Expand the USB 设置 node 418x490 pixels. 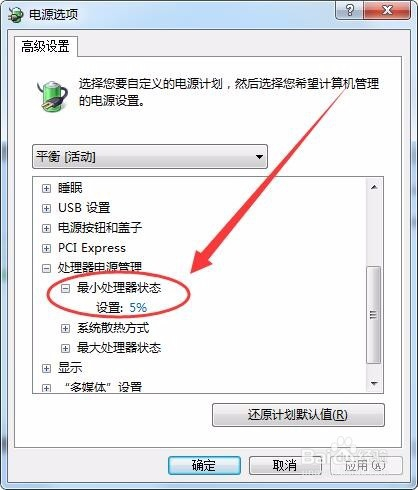click(46, 208)
